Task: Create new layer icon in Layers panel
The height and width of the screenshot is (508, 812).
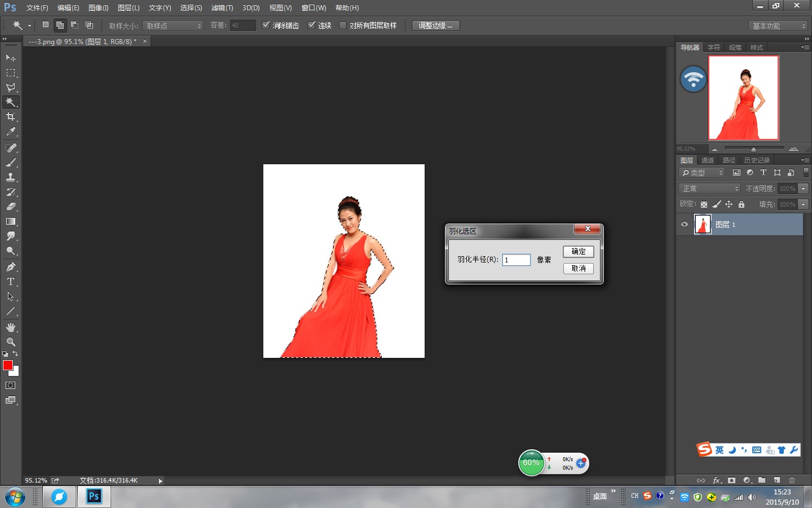Action: pos(776,480)
